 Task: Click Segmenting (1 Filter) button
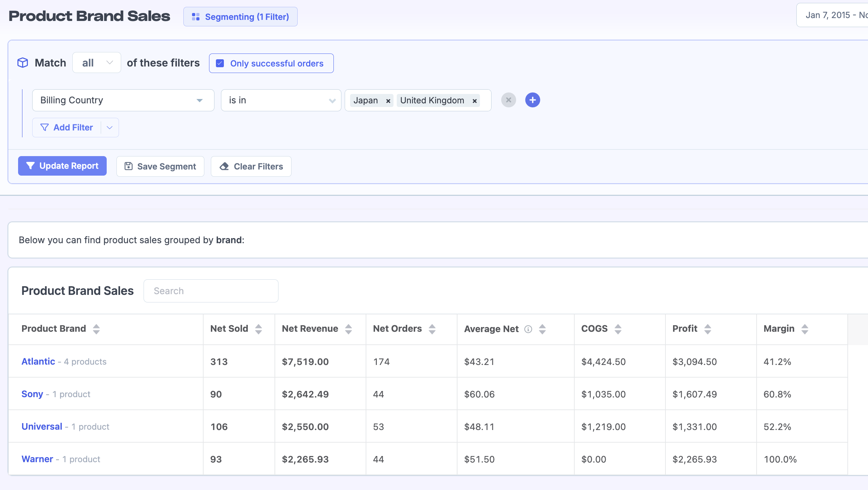(240, 17)
